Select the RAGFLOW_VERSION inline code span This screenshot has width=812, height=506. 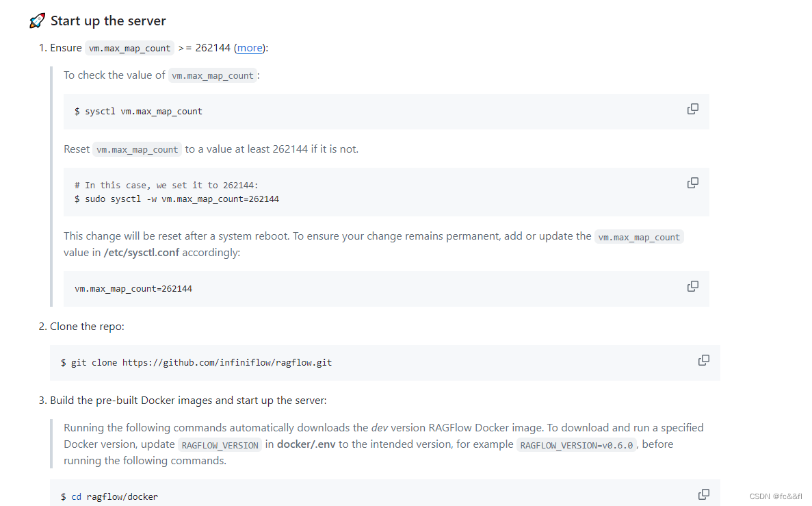220,444
